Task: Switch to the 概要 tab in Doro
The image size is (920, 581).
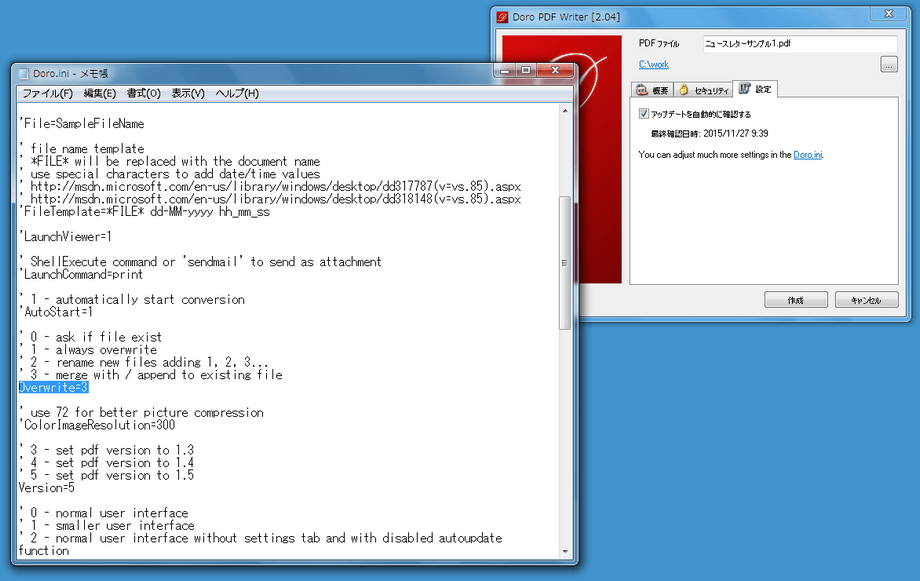Action: pyautogui.click(x=652, y=90)
